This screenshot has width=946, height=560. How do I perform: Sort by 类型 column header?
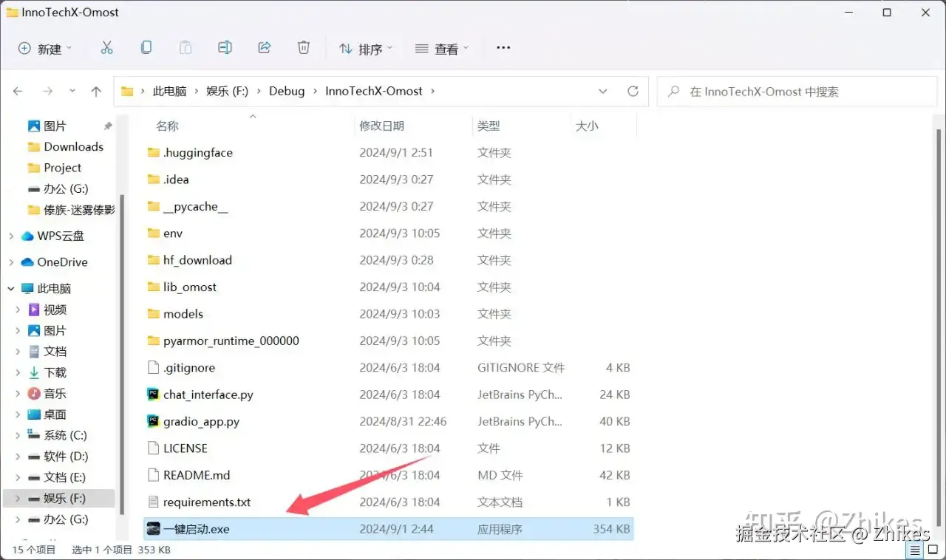(489, 126)
